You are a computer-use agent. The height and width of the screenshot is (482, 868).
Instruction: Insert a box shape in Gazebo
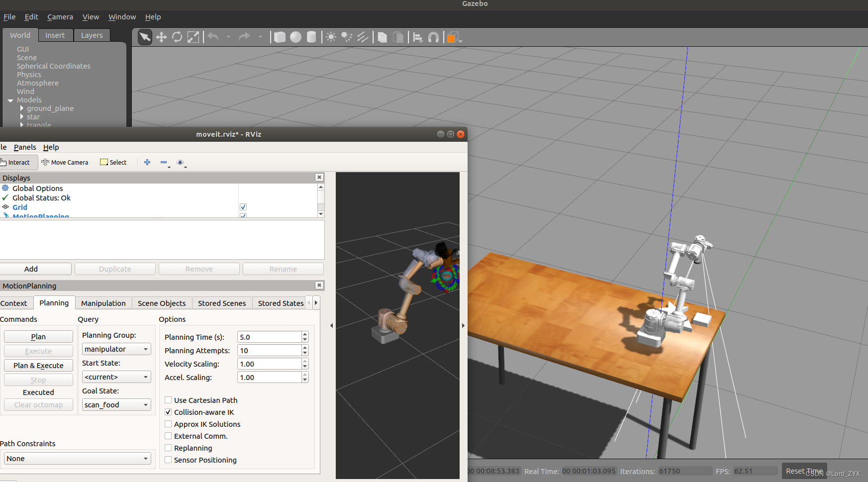pyautogui.click(x=280, y=37)
